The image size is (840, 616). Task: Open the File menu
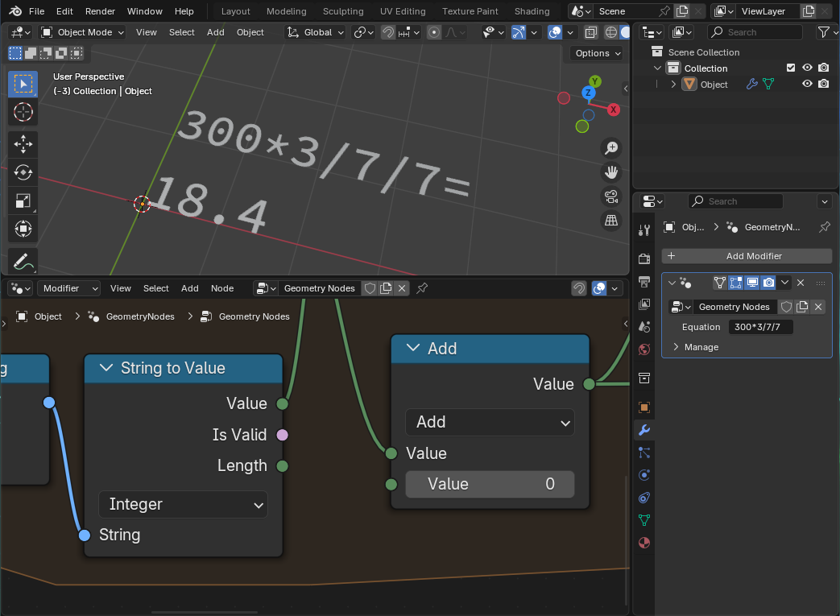36,11
